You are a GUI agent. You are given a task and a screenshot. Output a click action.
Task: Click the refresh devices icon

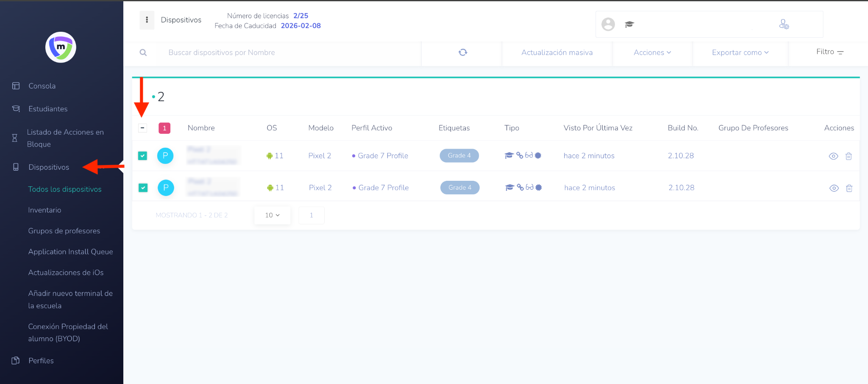(x=462, y=52)
